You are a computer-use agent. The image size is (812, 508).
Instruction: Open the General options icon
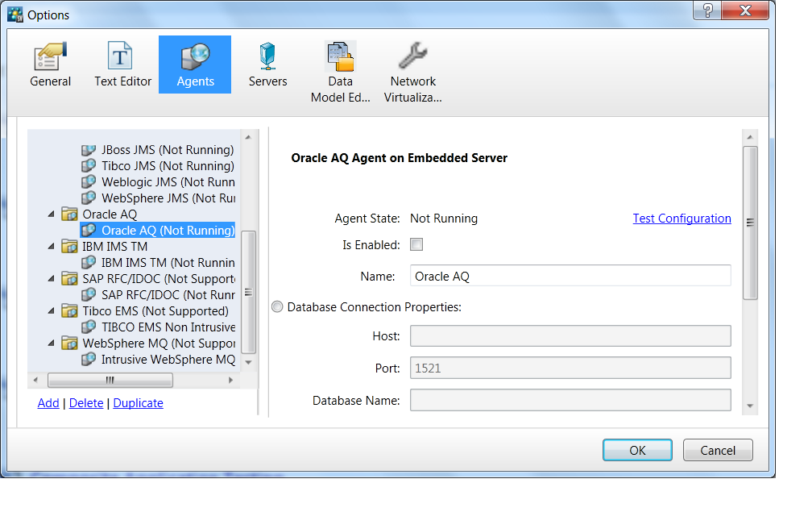(x=50, y=57)
